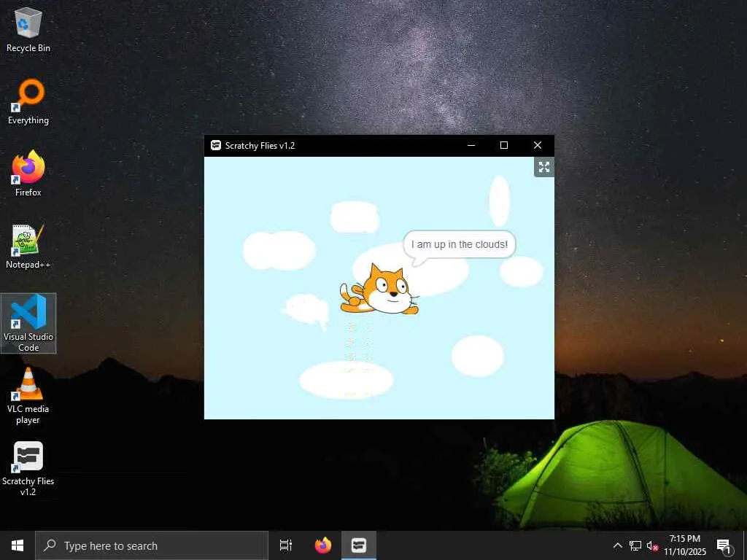
Task: Click the Scratchy Flies v1.2 window title
Action: coord(260,146)
